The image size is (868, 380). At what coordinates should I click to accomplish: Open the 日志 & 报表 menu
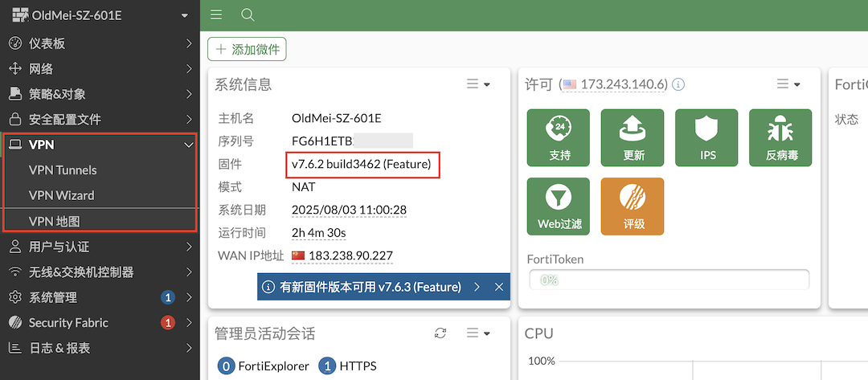click(x=100, y=348)
